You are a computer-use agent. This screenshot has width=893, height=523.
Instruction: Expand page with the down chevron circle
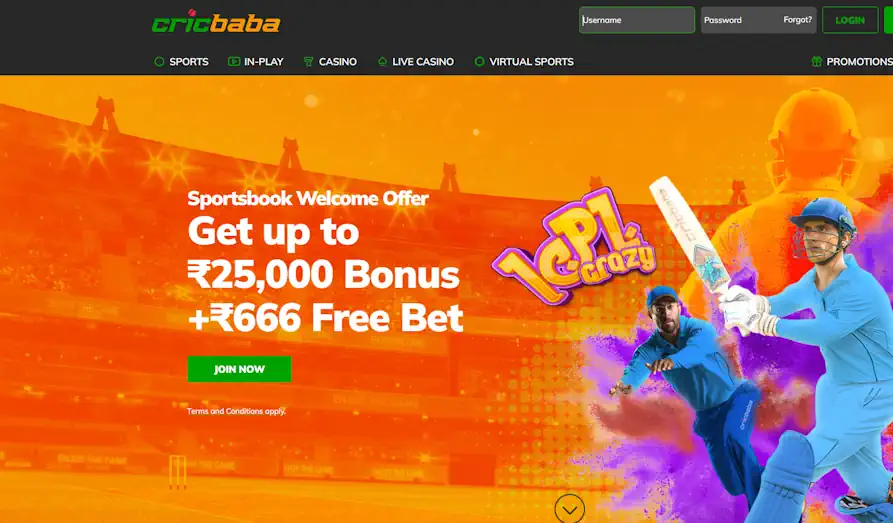[x=570, y=509]
